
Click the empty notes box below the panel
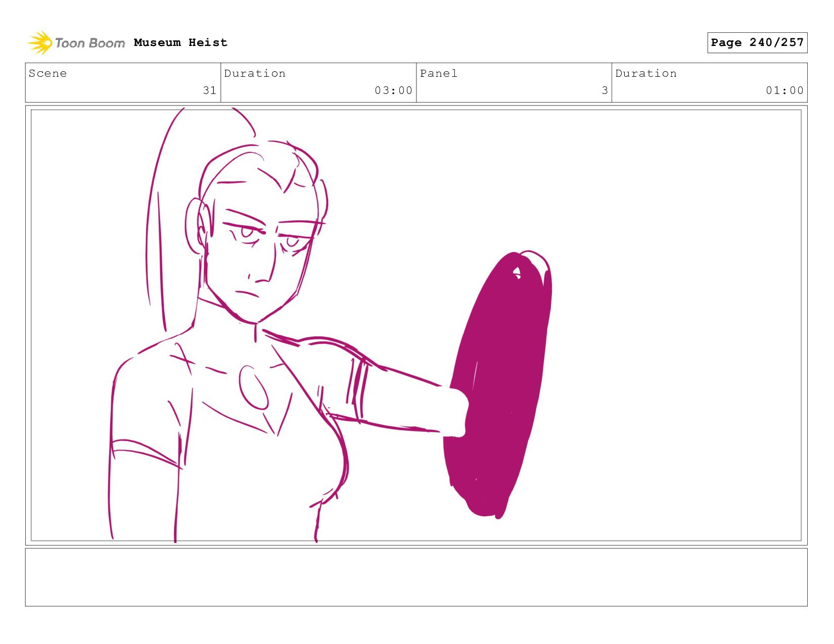pyautogui.click(x=416, y=577)
